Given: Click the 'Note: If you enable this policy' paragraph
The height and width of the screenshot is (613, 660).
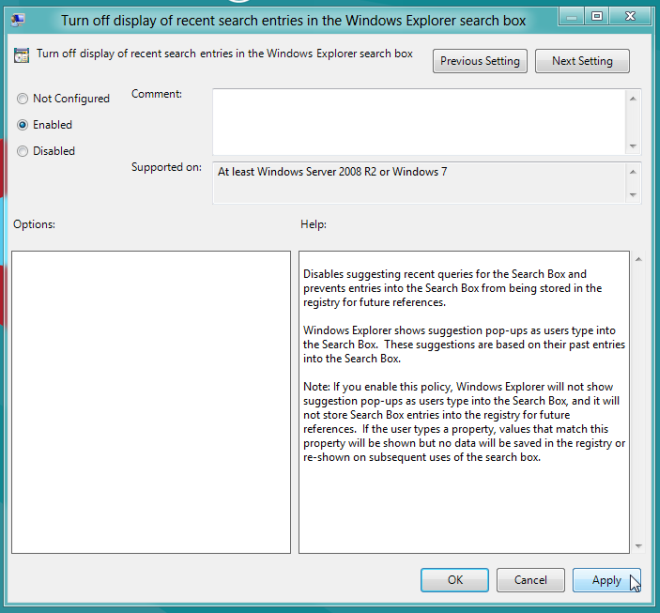Looking at the screenshot, I should [464, 422].
